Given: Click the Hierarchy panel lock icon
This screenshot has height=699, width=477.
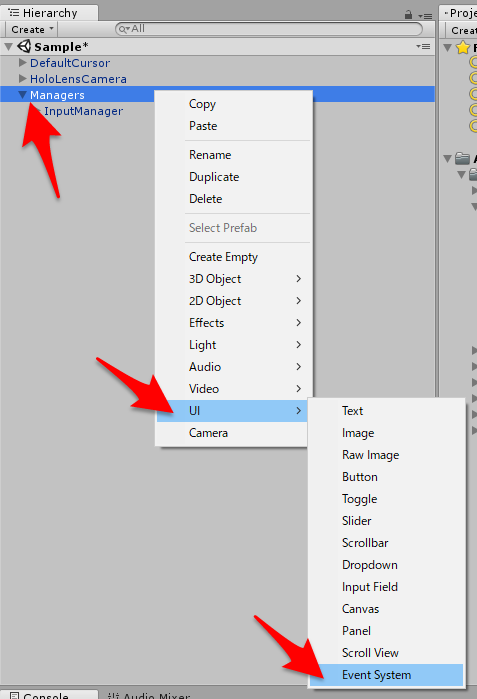Looking at the screenshot, I should 408,15.
